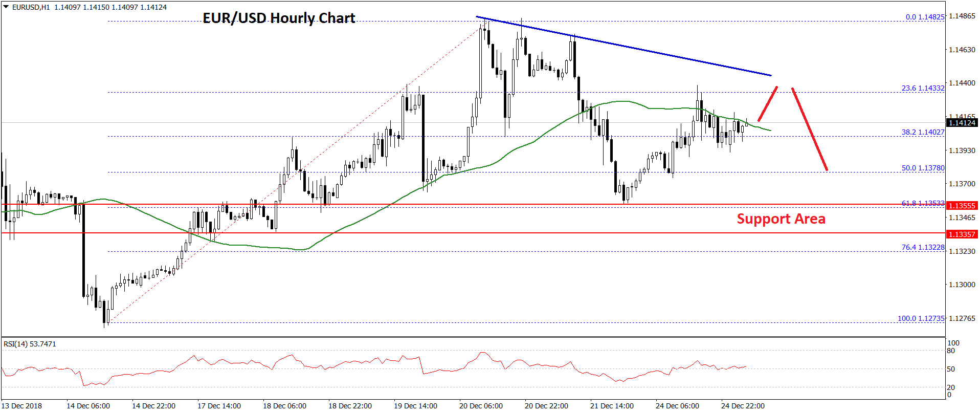Select the 23.6 Fibonacci label 1.14332

coord(923,89)
